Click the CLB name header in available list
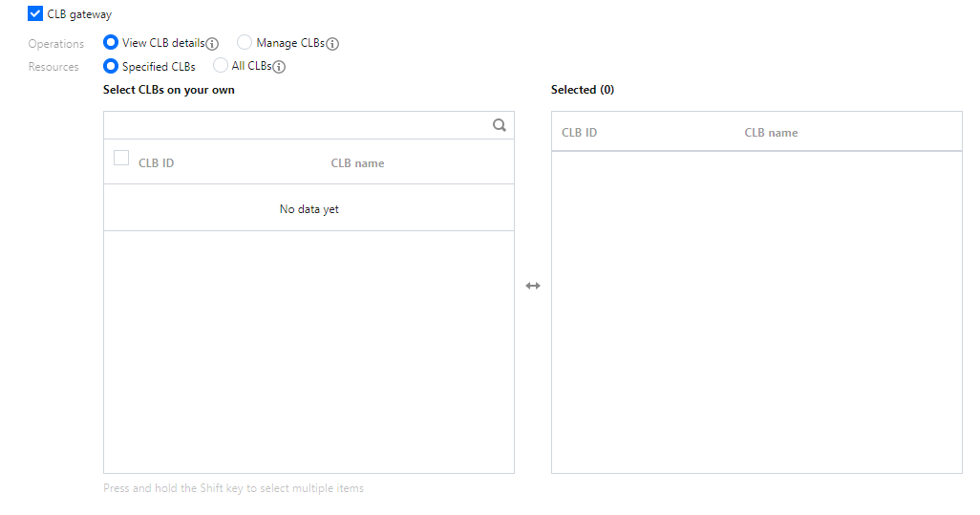980x515 pixels. (x=357, y=163)
